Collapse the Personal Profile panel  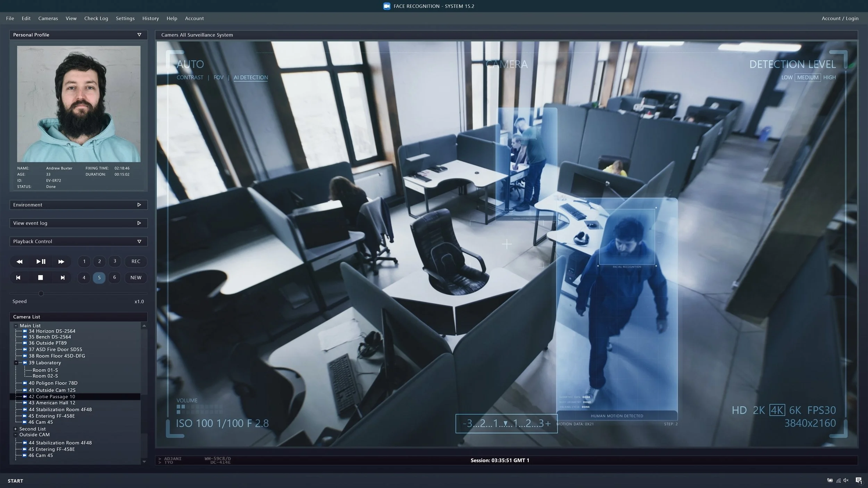[139, 35]
